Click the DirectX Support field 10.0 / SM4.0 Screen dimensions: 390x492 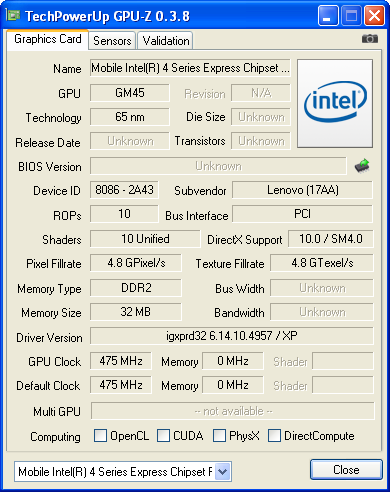(x=331, y=239)
